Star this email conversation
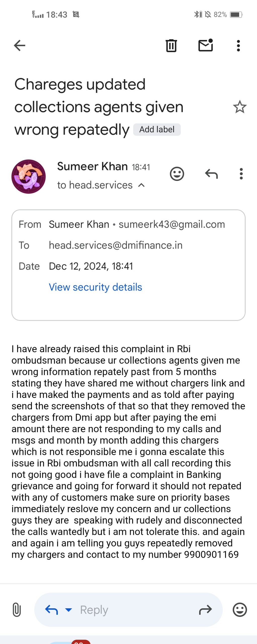Viewport: 257px width, 644px height. 240,107
